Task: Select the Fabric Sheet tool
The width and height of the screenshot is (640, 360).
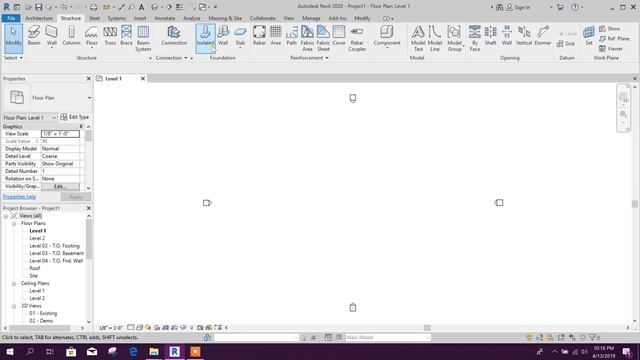Action: (x=323, y=38)
